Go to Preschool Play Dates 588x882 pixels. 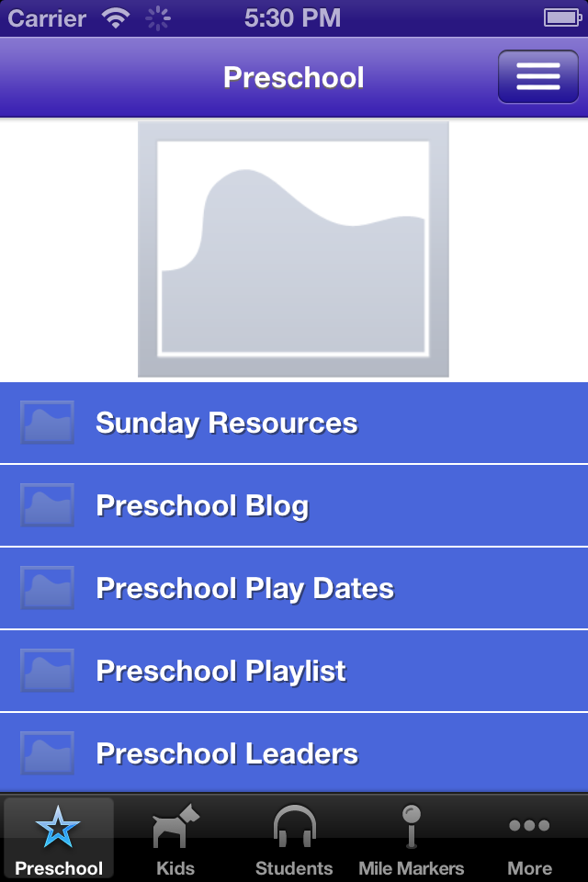pyautogui.click(x=245, y=589)
